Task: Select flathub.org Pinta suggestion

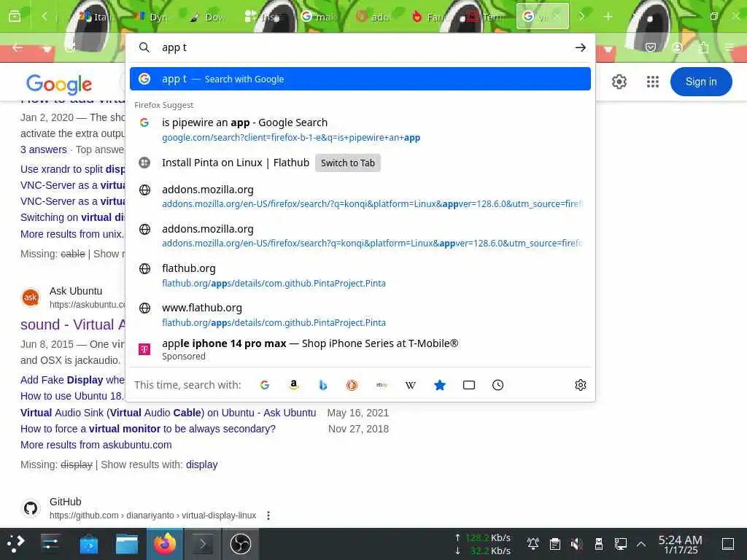Action: pos(360,275)
